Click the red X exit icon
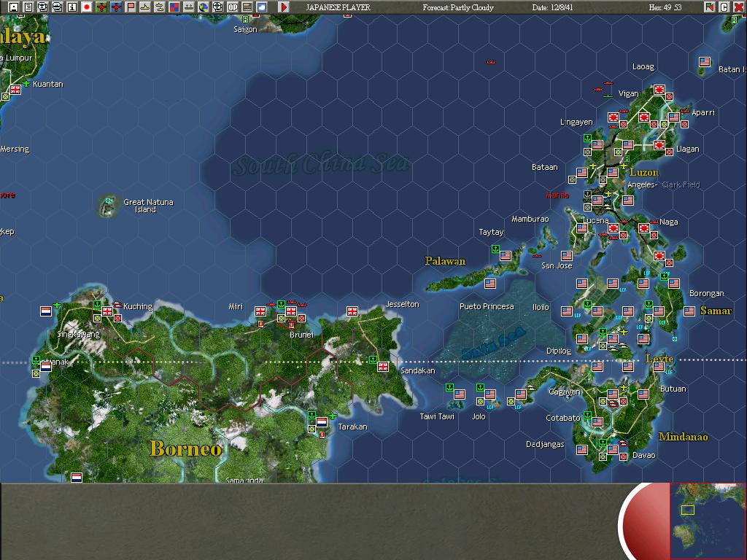Screen dimensions: 747x560 coord(738,7)
